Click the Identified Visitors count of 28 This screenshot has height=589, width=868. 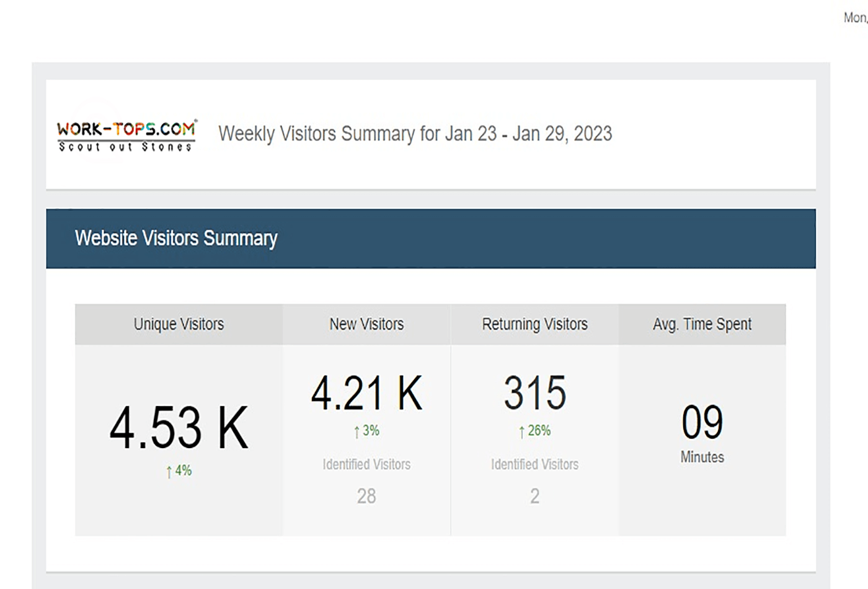[366, 496]
